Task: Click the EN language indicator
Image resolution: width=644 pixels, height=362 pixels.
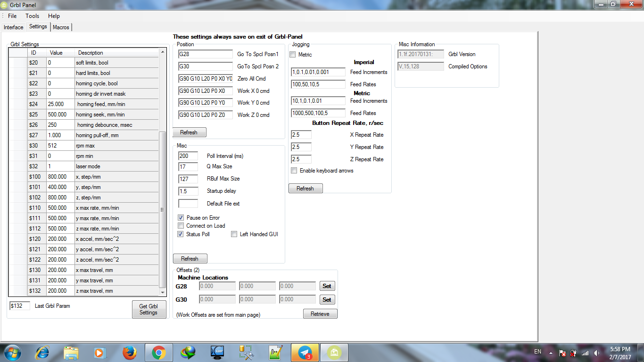Action: pos(537,352)
